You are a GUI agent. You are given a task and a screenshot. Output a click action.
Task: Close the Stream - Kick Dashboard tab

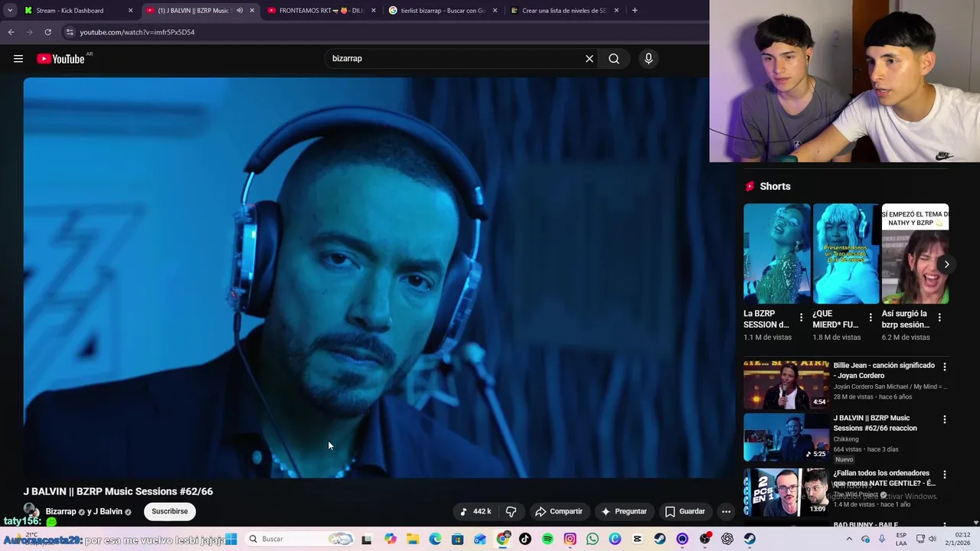coord(130,11)
